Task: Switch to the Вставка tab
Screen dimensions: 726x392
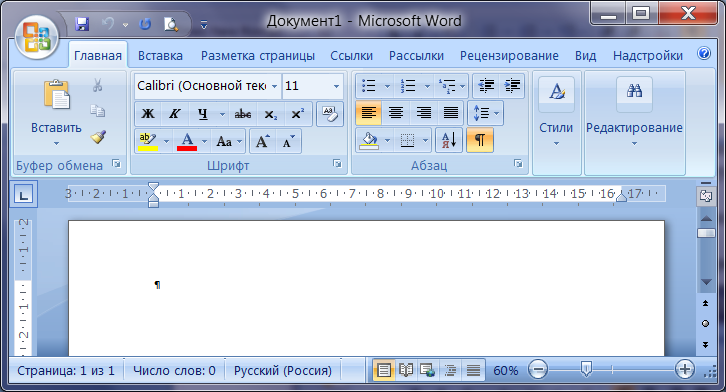Action: click(160, 56)
